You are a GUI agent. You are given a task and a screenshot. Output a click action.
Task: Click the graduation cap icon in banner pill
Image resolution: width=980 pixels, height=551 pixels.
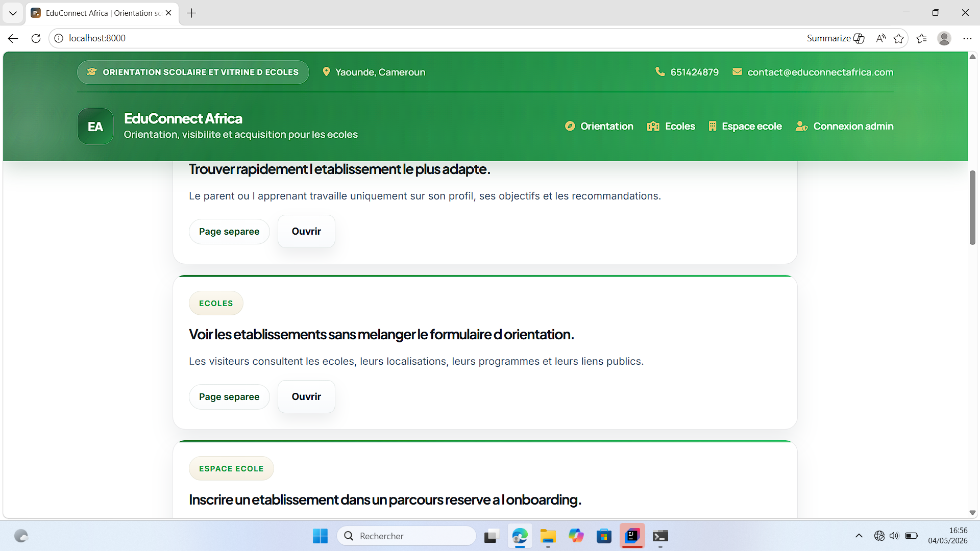point(92,72)
